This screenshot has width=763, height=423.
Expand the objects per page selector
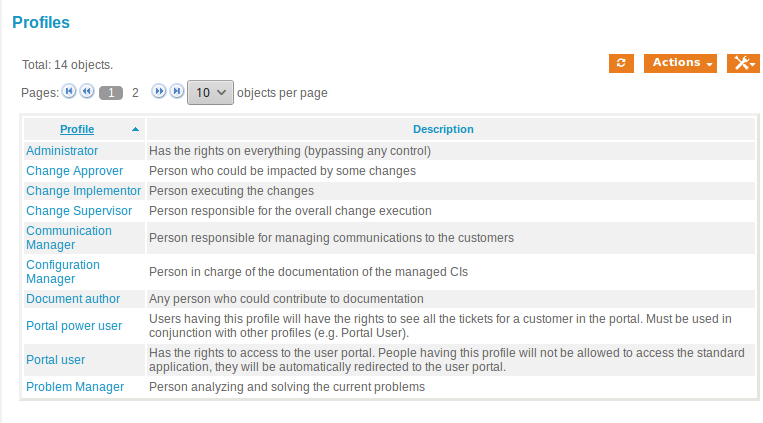(x=210, y=93)
